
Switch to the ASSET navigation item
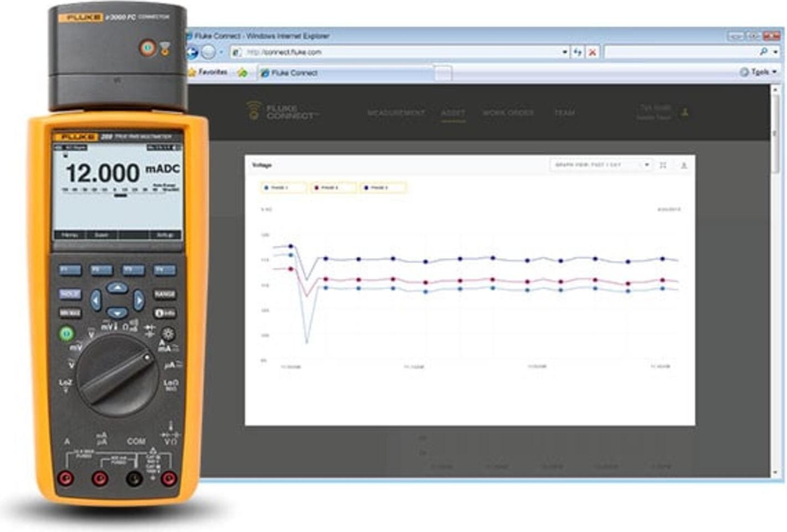pos(453,113)
